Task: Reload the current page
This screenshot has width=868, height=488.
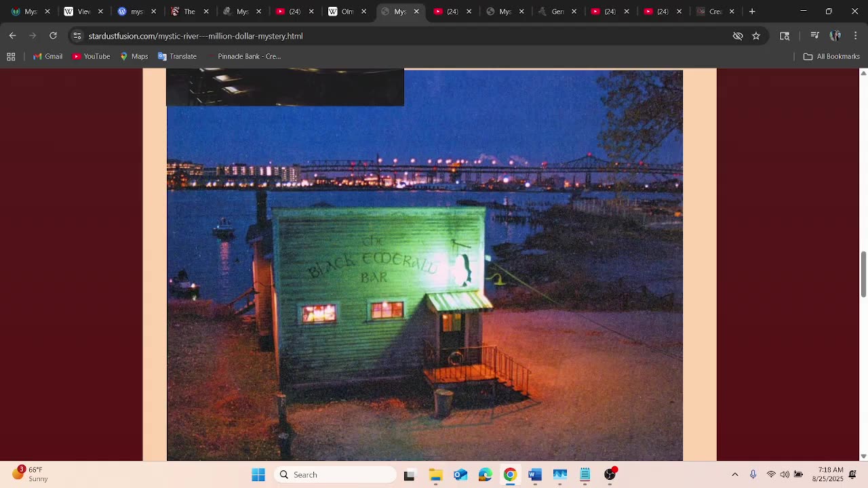Action: point(53,36)
